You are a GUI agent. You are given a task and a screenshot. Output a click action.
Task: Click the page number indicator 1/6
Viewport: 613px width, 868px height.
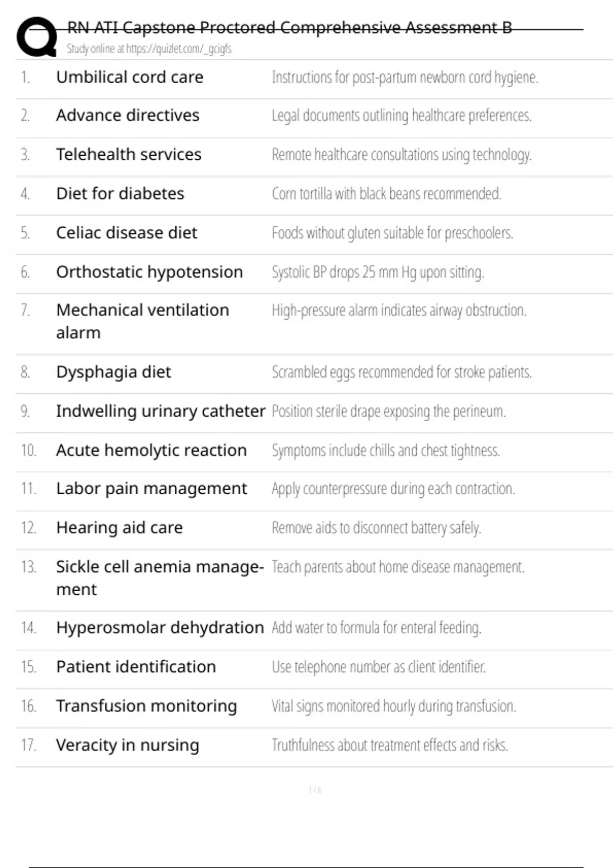click(x=315, y=790)
